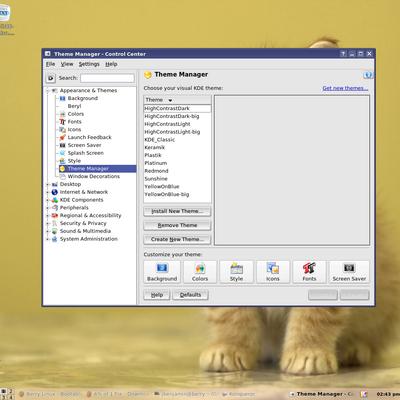Switch to desktop 2 in the pager

(11, 391)
